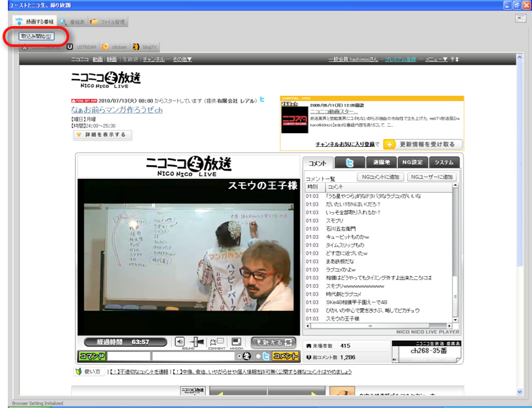The image size is (532, 408).
Task: Select the blogTV service tab
Action: tap(145, 47)
